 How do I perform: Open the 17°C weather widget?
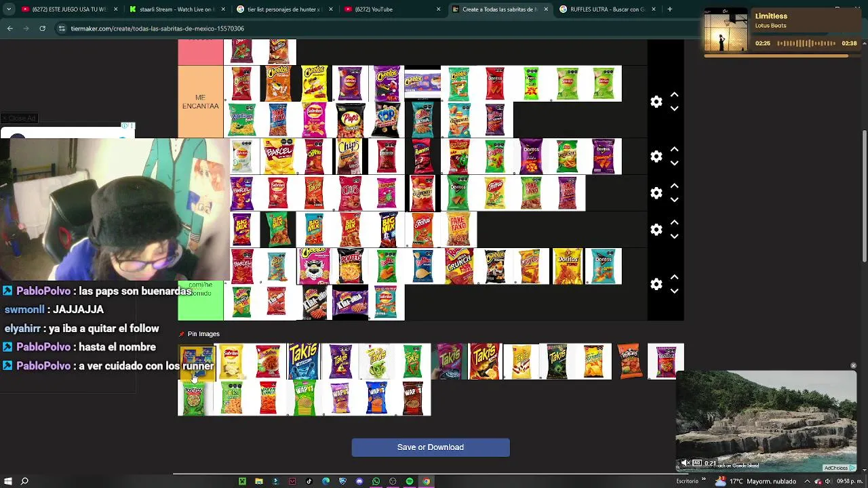755,481
